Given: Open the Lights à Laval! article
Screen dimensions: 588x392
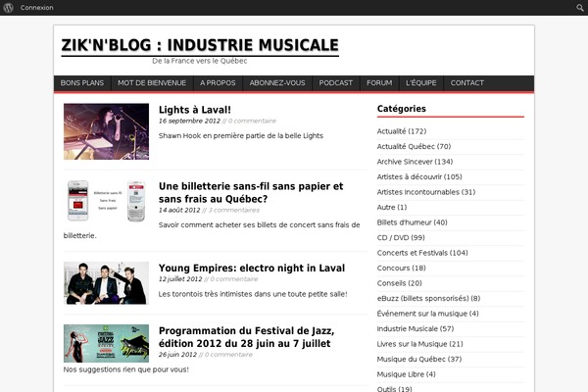Looking at the screenshot, I should tap(195, 110).
